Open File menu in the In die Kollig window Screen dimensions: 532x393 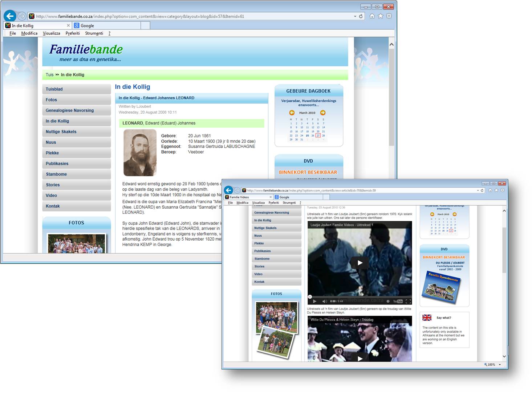13,33
